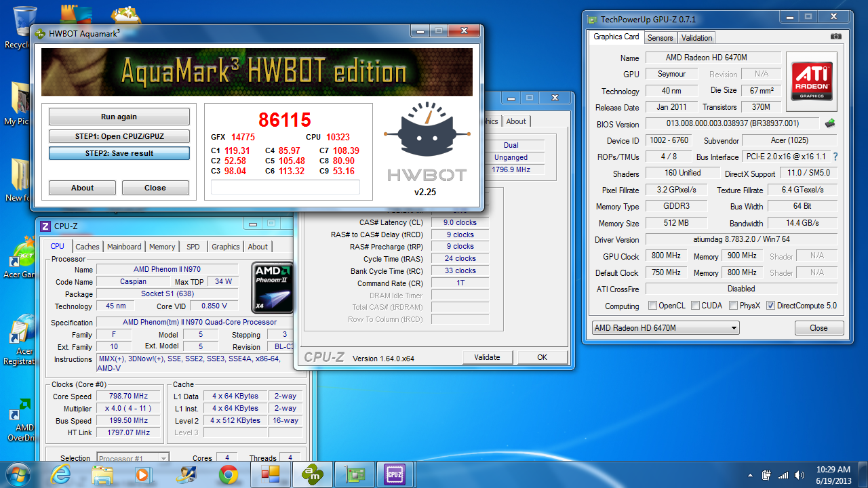Screen dimensions: 868x488
Task: Open the Processor #1 selection dropdown
Action: [x=133, y=458]
